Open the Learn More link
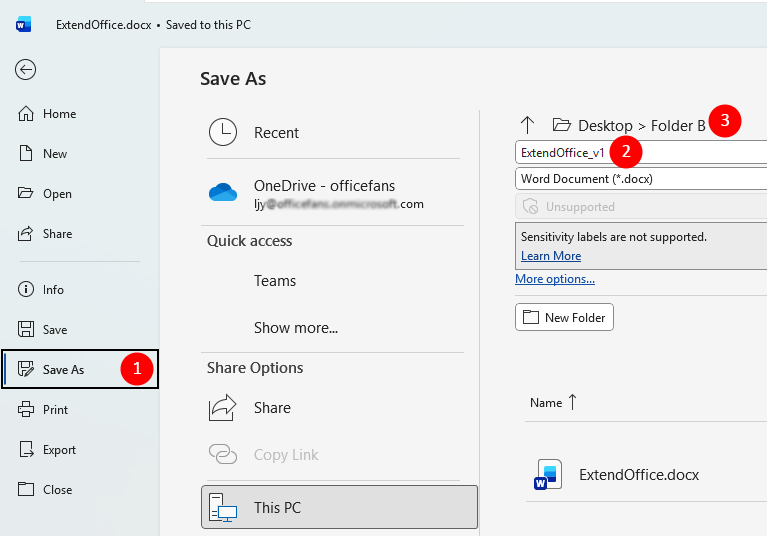The height and width of the screenshot is (536, 767). (x=551, y=256)
